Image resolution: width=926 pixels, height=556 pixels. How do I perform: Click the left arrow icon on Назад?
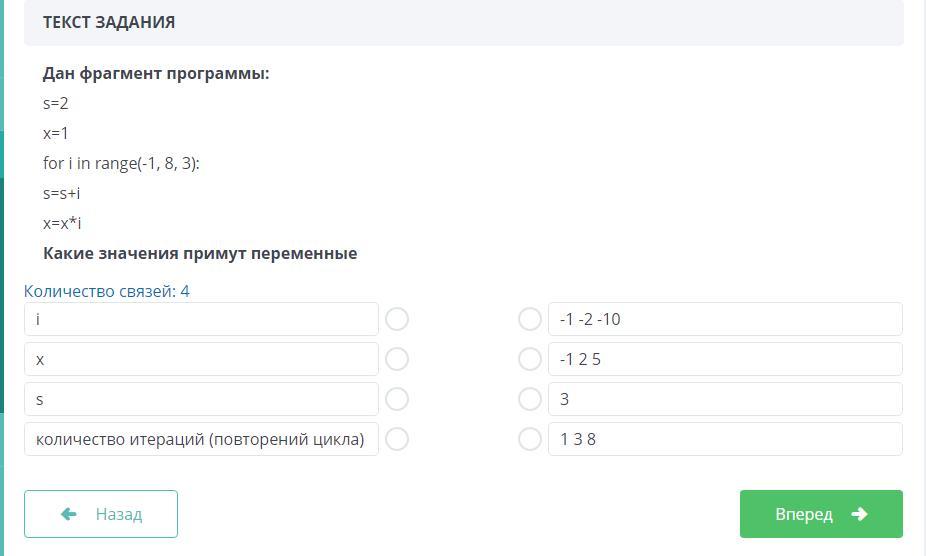[x=69, y=514]
